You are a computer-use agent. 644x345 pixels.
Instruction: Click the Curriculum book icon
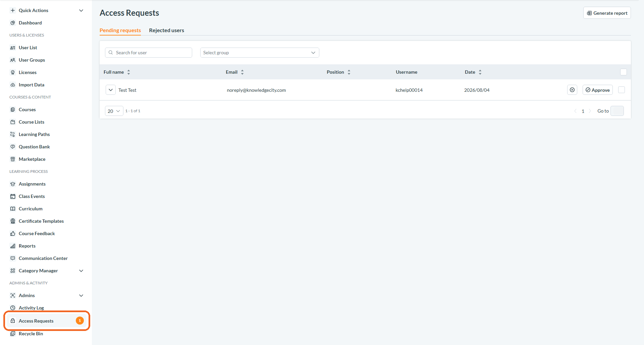[x=13, y=209]
